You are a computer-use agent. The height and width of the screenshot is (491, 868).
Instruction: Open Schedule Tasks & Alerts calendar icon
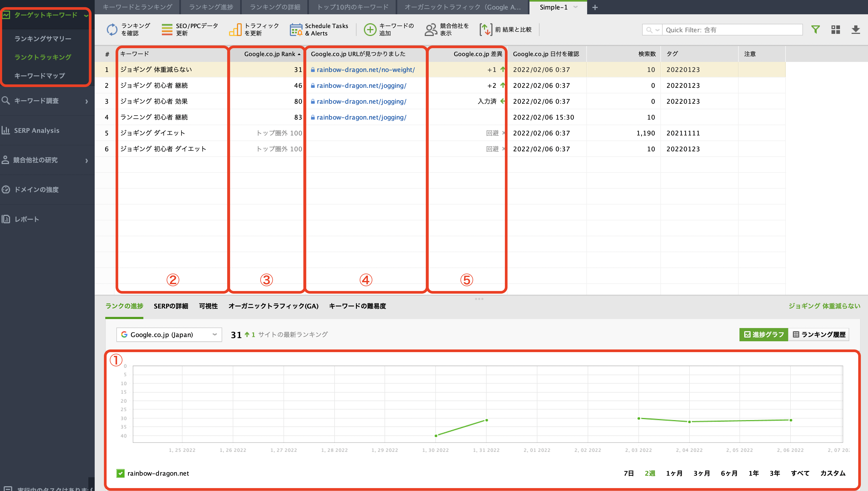click(296, 30)
